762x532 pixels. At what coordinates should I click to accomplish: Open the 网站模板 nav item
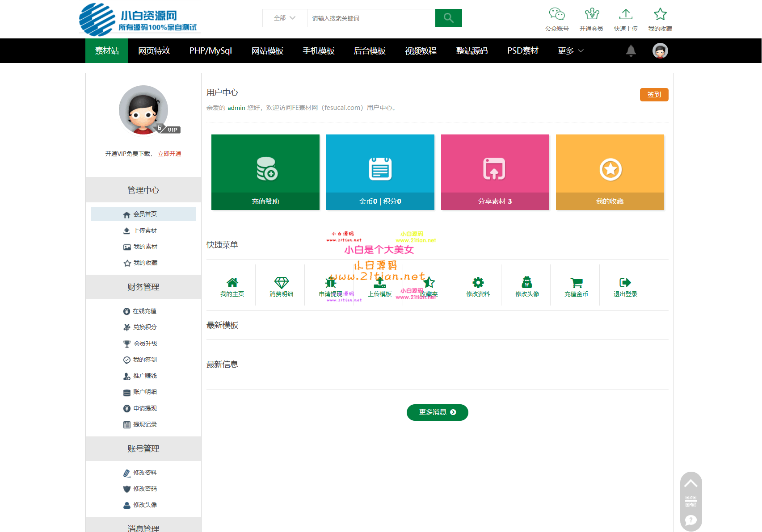click(x=267, y=50)
